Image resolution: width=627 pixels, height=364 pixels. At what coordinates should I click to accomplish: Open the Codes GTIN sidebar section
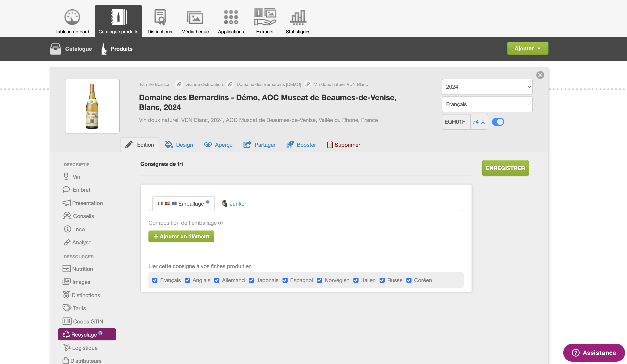coord(83,321)
